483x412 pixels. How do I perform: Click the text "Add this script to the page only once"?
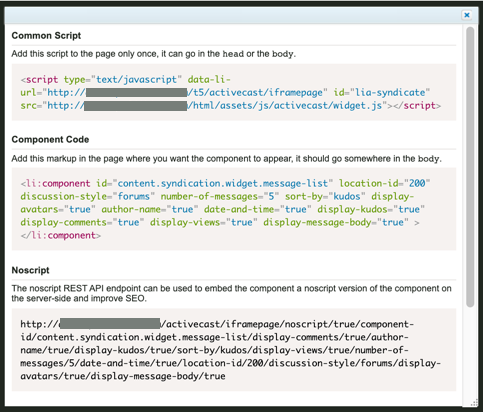click(x=84, y=54)
